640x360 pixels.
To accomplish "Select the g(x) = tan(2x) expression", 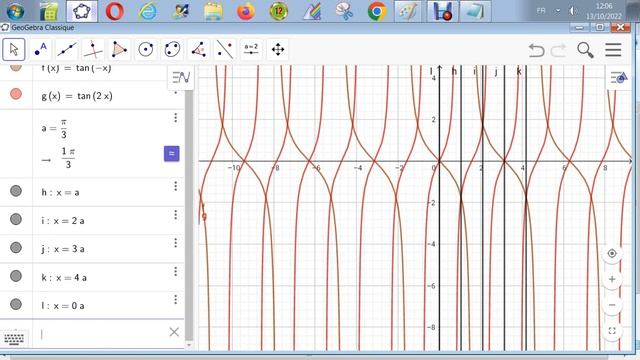I will coord(77,96).
